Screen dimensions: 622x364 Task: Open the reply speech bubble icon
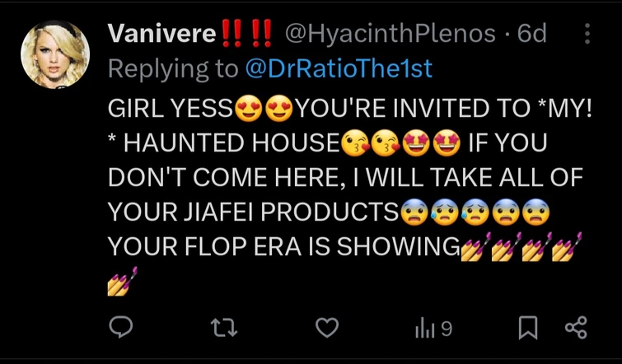coord(120,328)
